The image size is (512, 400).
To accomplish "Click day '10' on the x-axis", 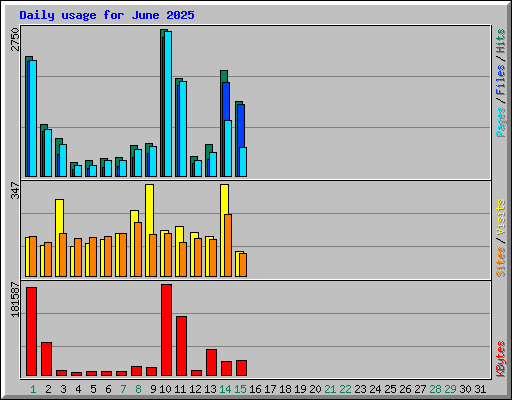I will (x=165, y=389).
